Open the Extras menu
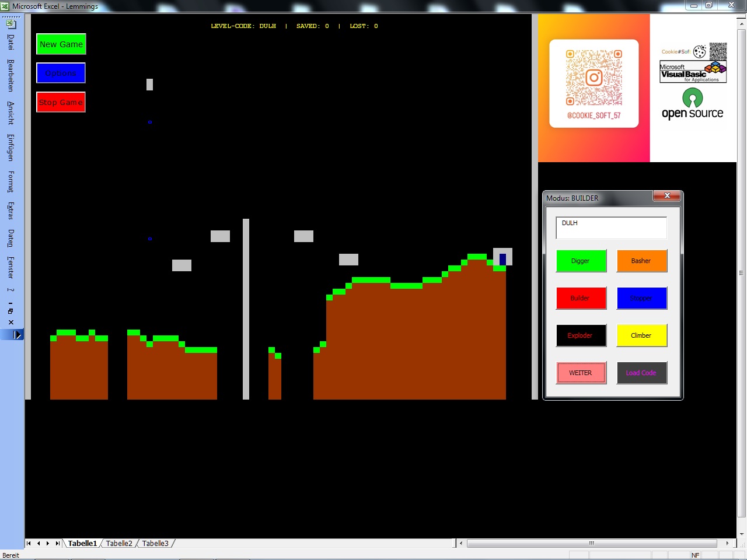The image size is (747, 560). [x=11, y=211]
